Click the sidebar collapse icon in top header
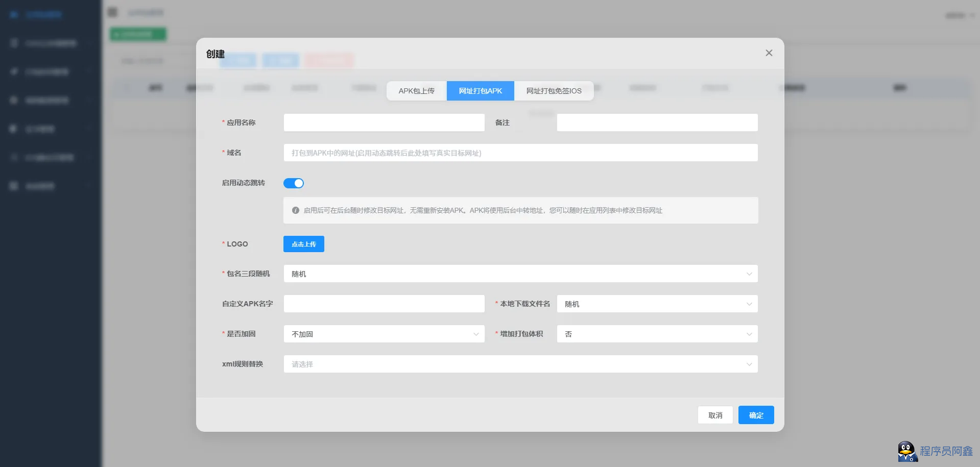Viewport: 980px width, 467px height. pyautogui.click(x=113, y=12)
